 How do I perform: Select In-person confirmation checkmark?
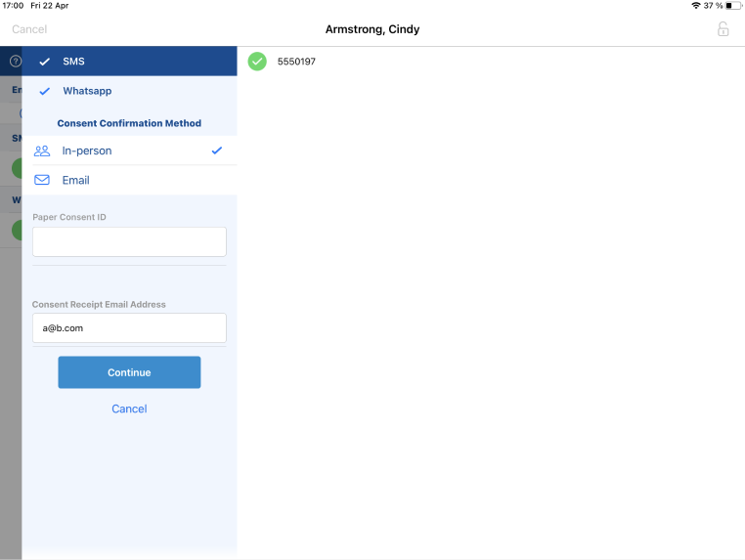click(x=217, y=151)
